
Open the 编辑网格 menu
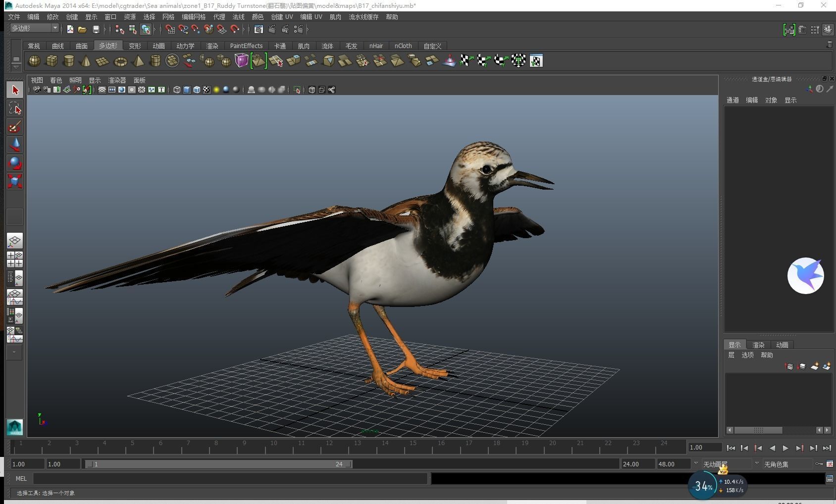(x=194, y=17)
